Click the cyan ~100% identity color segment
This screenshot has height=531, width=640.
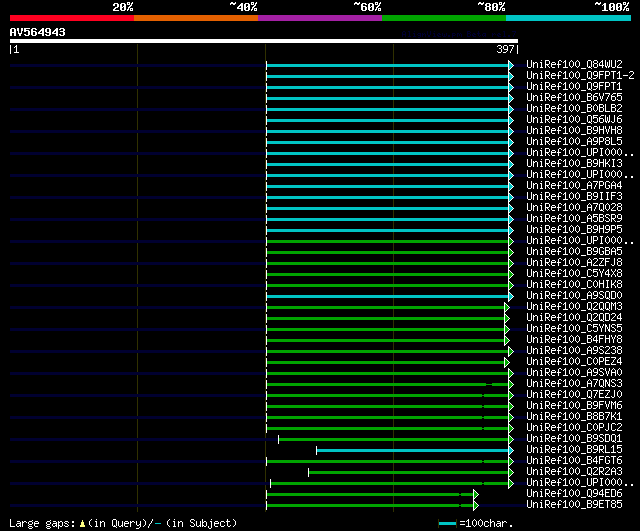568,18
